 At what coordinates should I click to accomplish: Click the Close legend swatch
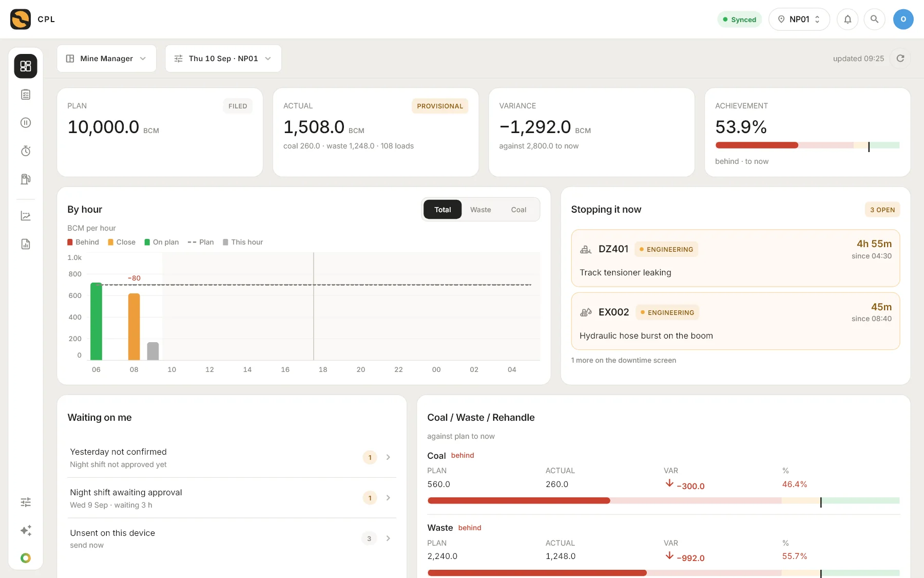tap(110, 243)
